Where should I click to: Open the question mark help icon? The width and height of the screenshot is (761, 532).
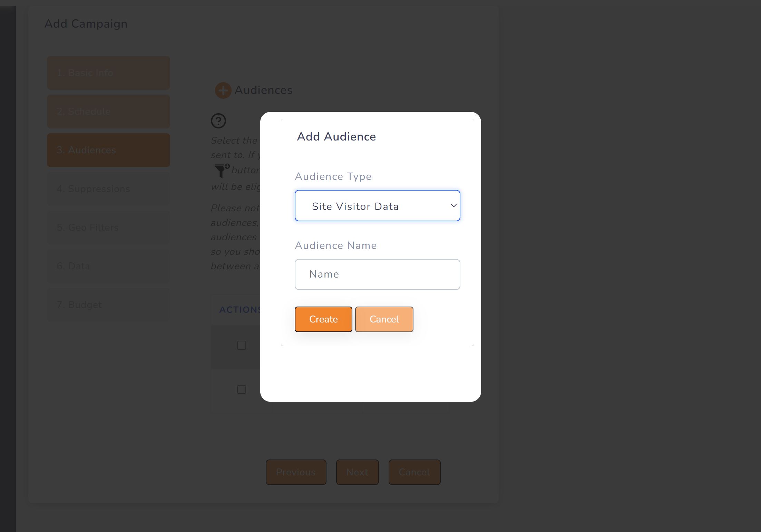(x=218, y=121)
